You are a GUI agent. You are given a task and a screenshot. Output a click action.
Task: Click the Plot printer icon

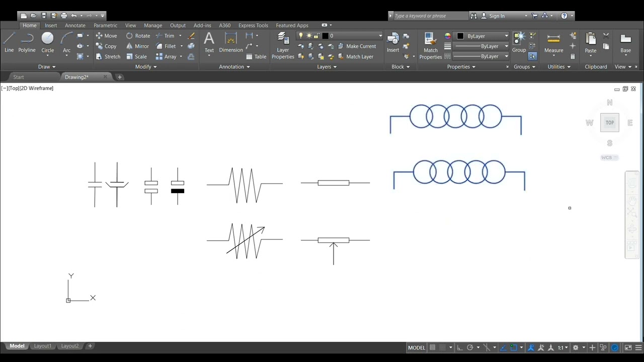pyautogui.click(x=64, y=16)
